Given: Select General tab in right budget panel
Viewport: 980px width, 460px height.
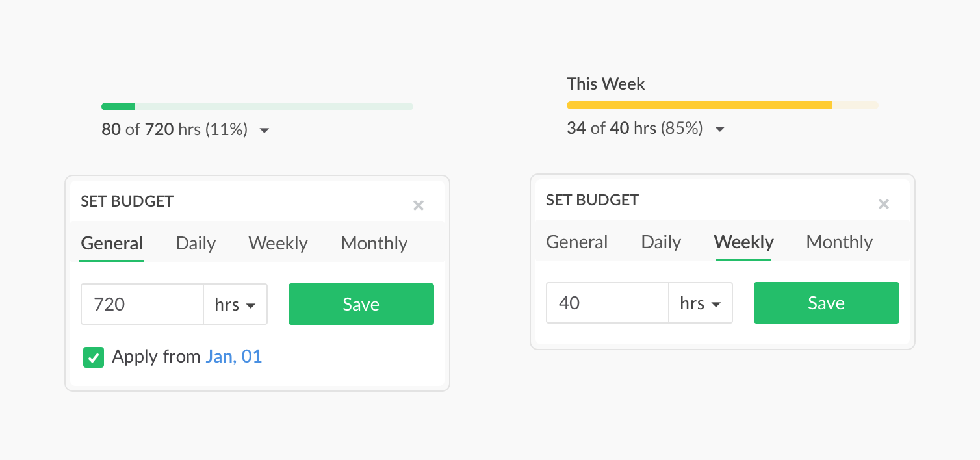Looking at the screenshot, I should point(577,242).
